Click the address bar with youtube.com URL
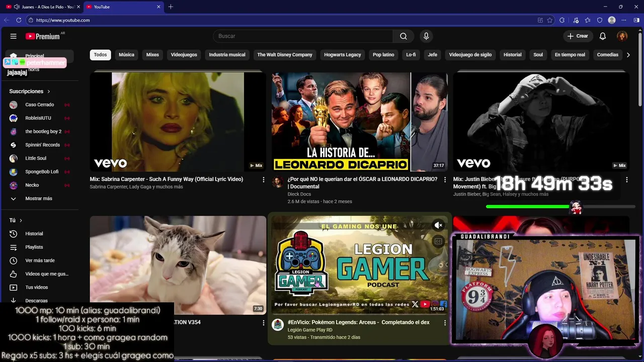Screen dimensions: 644x362 tap(282, 20)
